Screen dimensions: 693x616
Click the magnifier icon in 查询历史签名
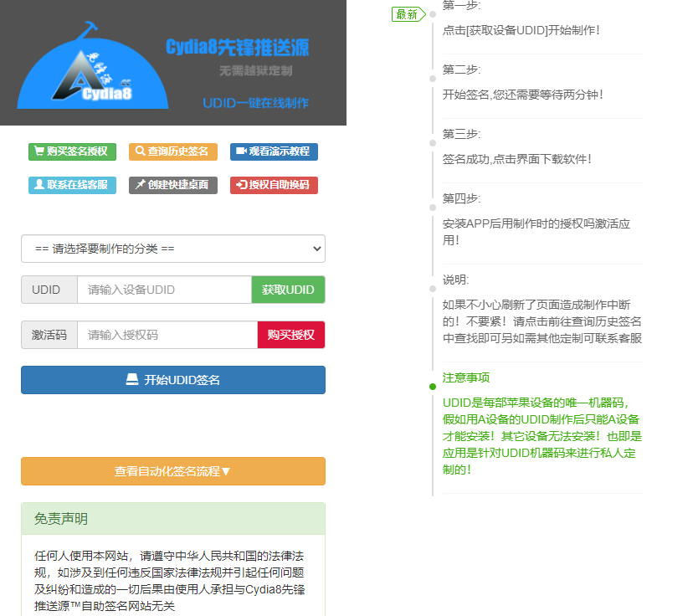(x=140, y=151)
